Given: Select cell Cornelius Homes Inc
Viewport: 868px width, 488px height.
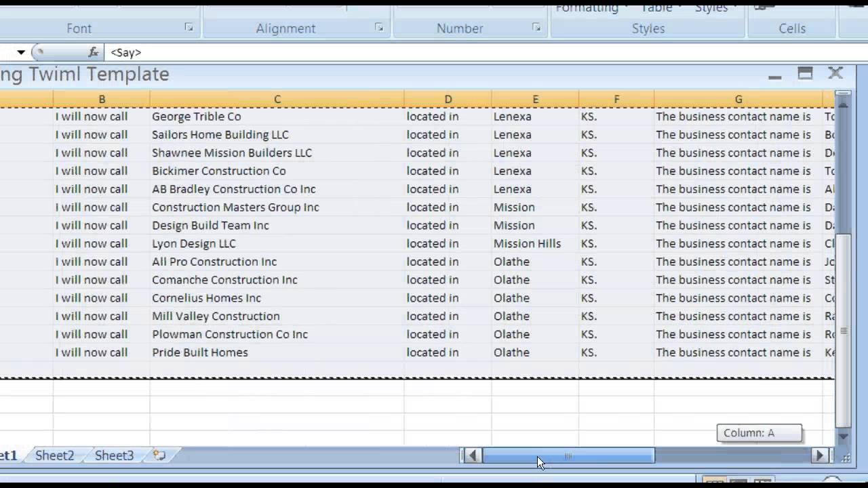Looking at the screenshot, I should coord(277,298).
